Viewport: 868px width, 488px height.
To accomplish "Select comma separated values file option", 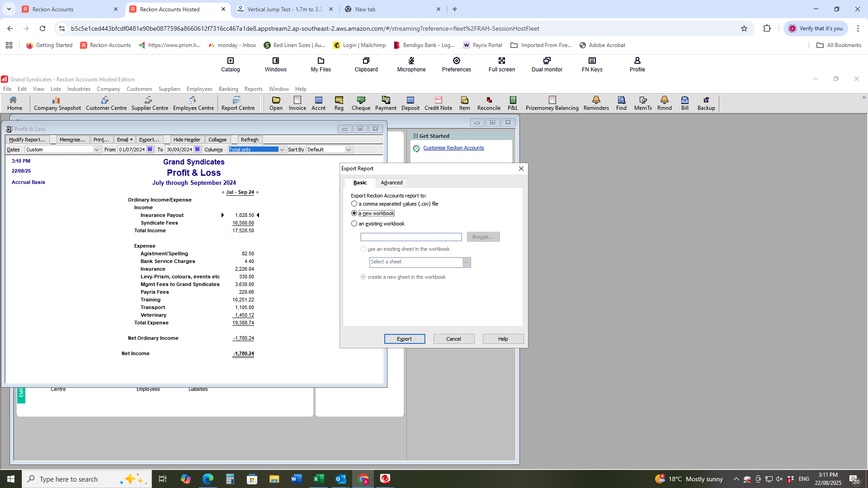I will [354, 204].
